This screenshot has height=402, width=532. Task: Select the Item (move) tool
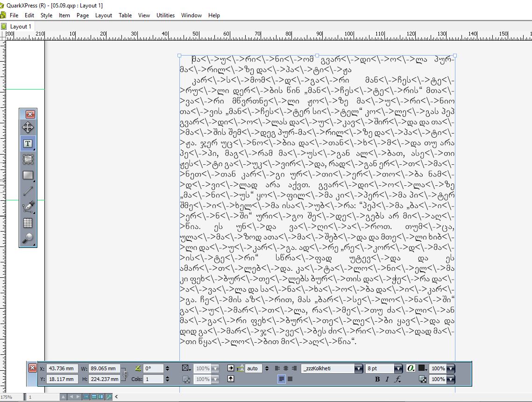pos(28,127)
